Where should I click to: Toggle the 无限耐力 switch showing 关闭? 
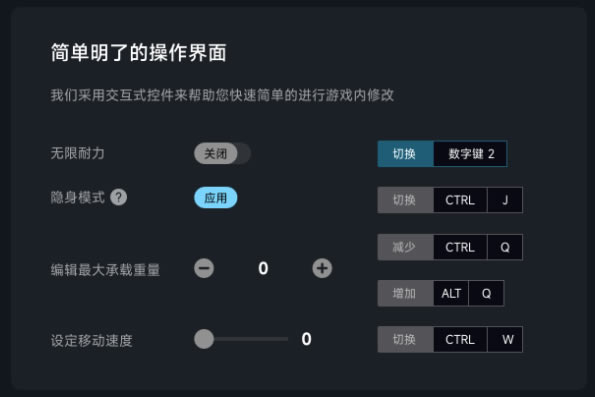click(222, 154)
